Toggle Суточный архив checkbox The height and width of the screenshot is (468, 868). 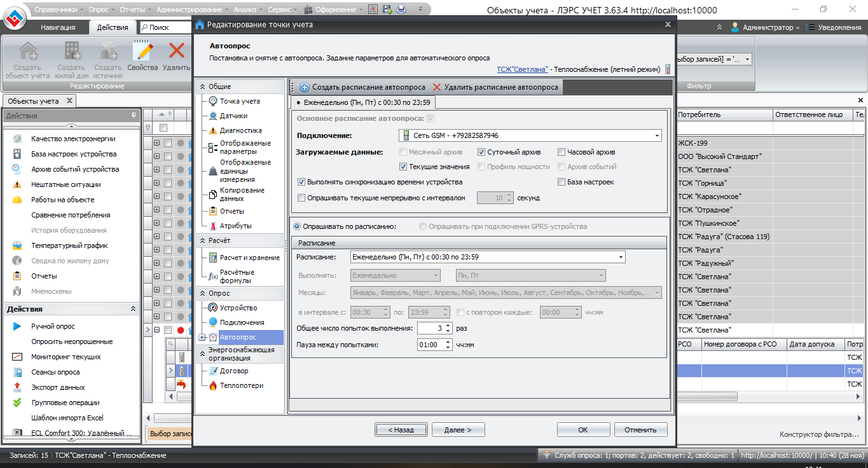point(481,152)
